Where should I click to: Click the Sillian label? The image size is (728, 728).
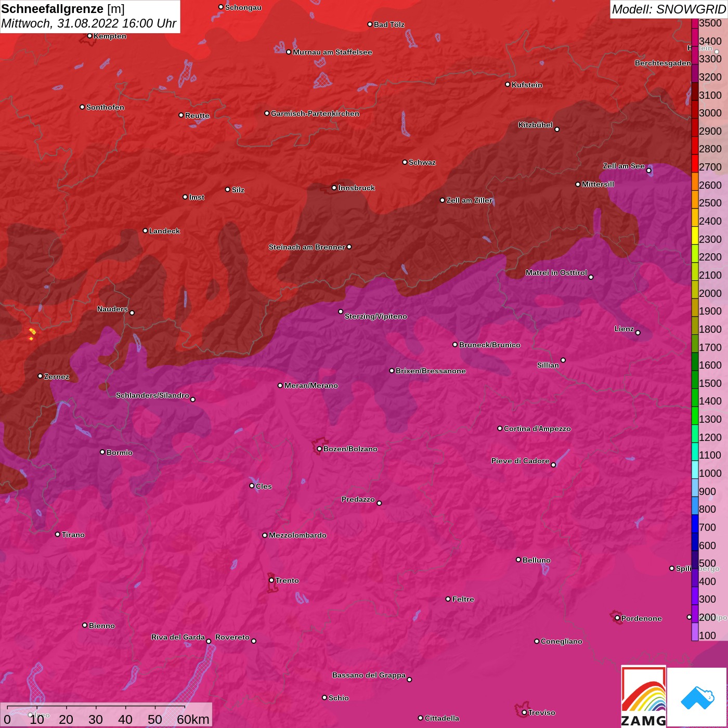(548, 365)
